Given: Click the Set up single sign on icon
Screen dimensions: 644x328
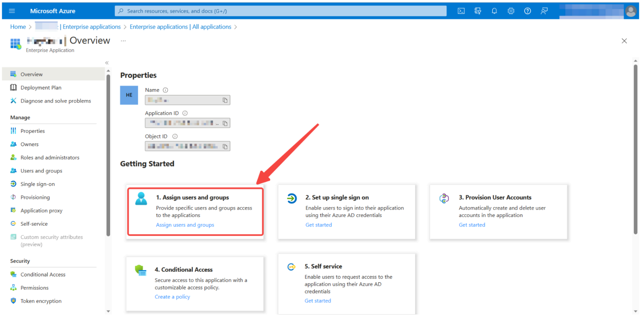Looking at the screenshot, I should 292,198.
